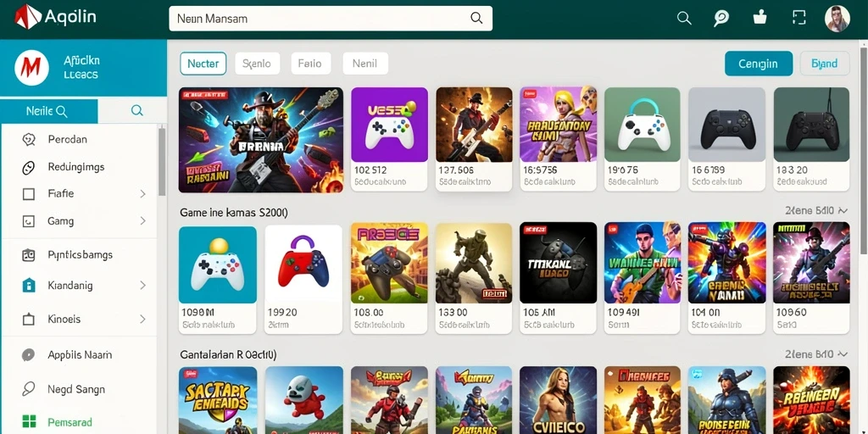Click the Negd Sangn sidebar icon

28,389
